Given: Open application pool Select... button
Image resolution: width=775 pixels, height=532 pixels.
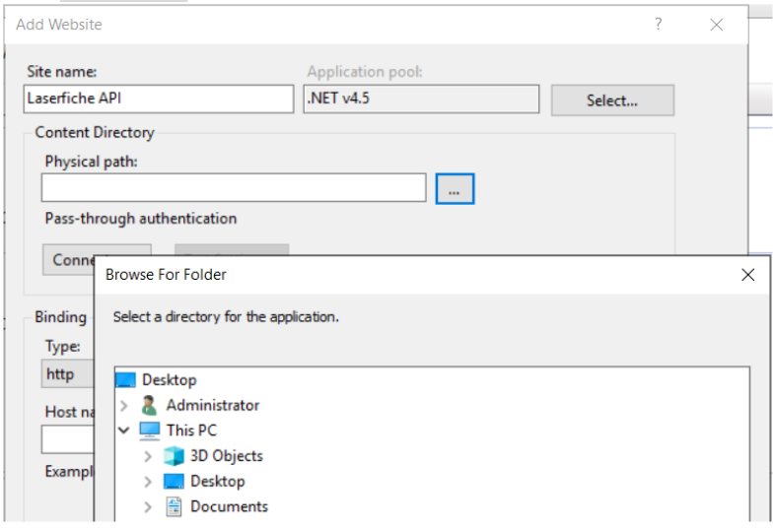Looking at the screenshot, I should pos(612,100).
